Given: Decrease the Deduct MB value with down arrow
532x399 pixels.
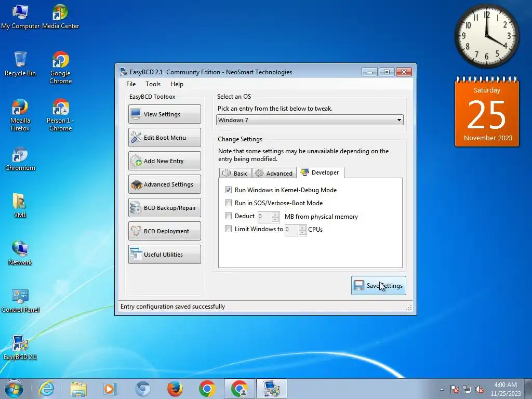Looking at the screenshot, I should click(x=275, y=219).
